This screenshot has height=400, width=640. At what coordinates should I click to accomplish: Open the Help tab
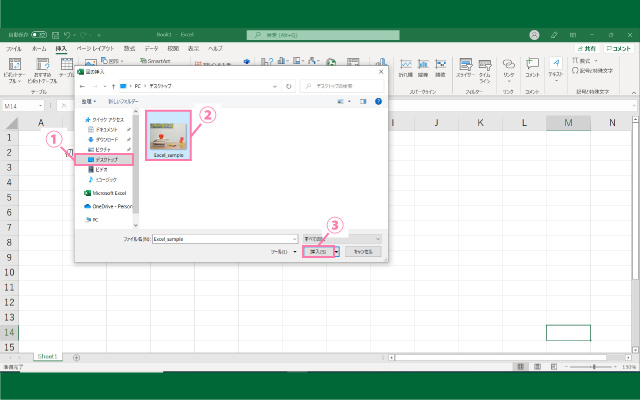[215, 49]
